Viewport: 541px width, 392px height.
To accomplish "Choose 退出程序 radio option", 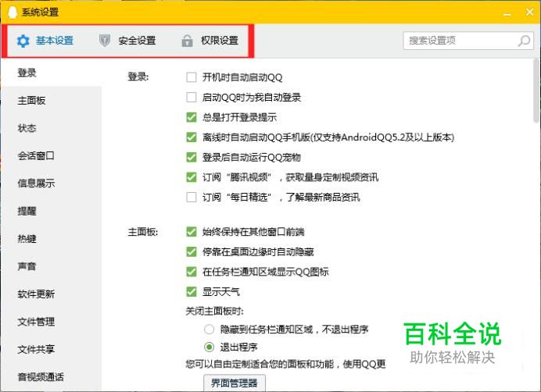I will pyautogui.click(x=209, y=347).
